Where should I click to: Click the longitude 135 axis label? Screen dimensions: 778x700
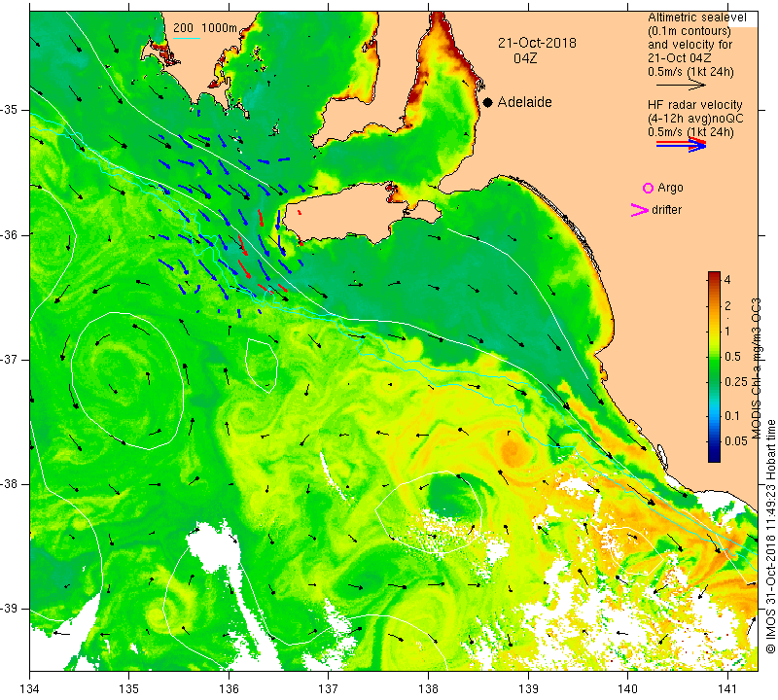[x=129, y=689]
